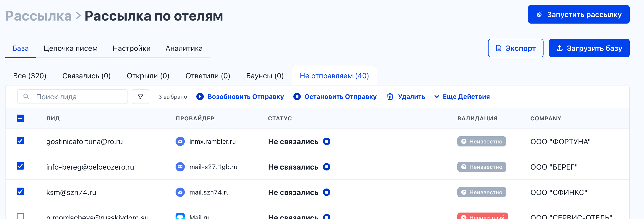Click the document icon on the Экспорт button
This screenshot has width=644, height=219.
pos(499,48)
